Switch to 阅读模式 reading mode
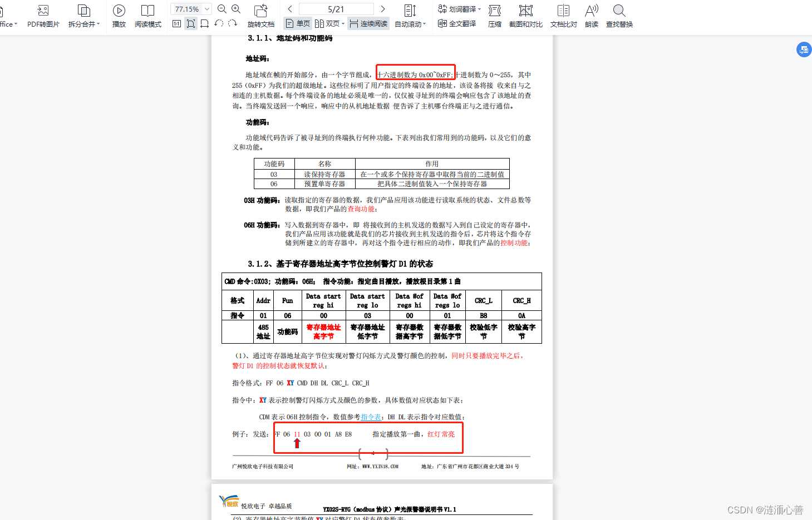The image size is (812, 520). (x=148, y=16)
